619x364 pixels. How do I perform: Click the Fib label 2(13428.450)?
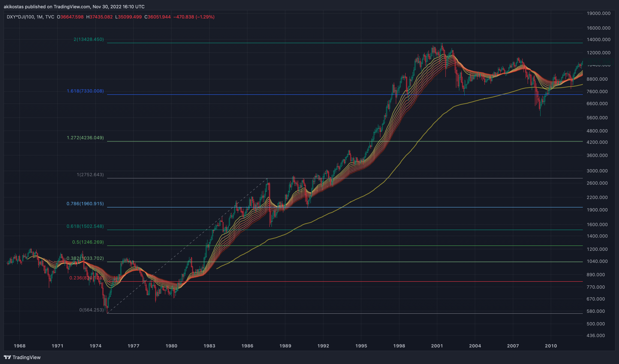coord(89,39)
